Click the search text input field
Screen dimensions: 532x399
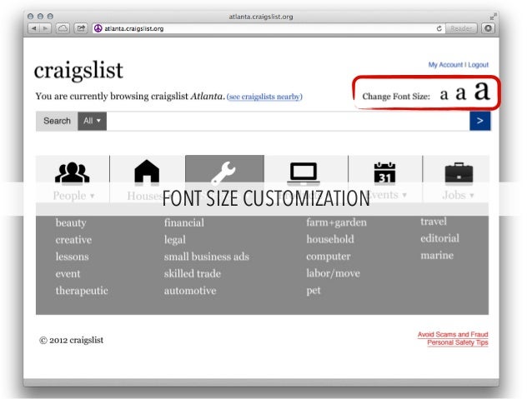click(x=288, y=121)
